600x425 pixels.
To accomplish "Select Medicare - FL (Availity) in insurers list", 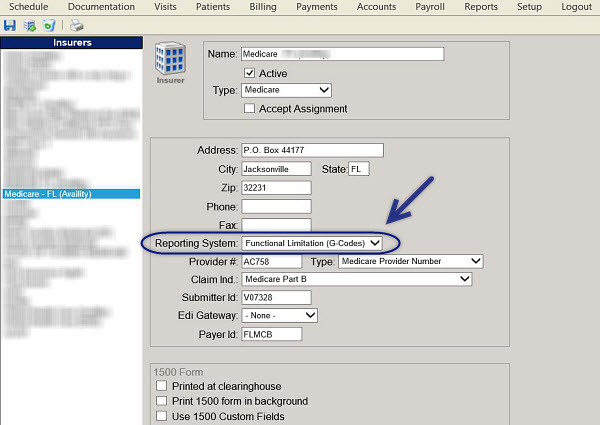I will pos(72,194).
